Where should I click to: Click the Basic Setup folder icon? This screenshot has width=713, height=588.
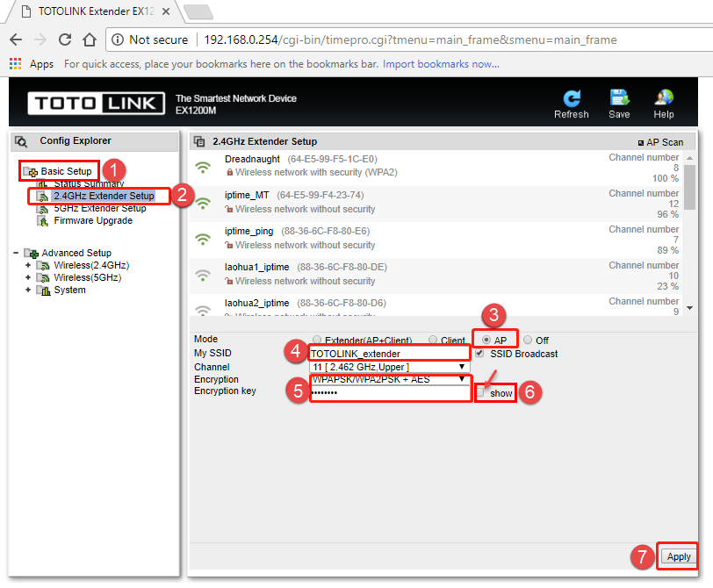[31, 172]
